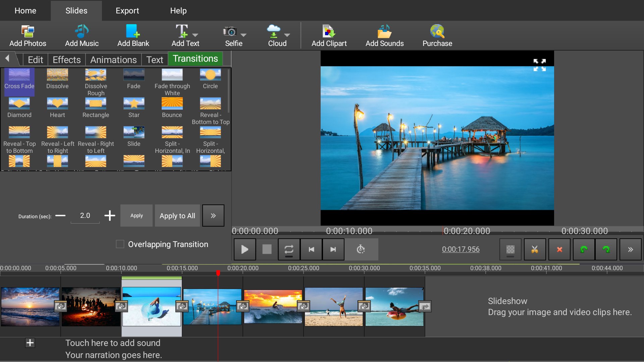Click the 0:00:17.956 timecode link

(461, 249)
